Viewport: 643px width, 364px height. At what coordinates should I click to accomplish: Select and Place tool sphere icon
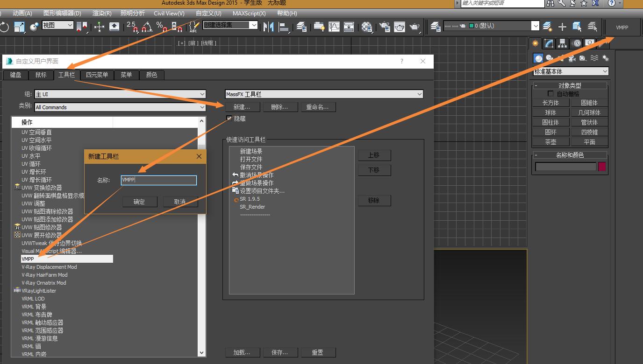click(x=34, y=27)
